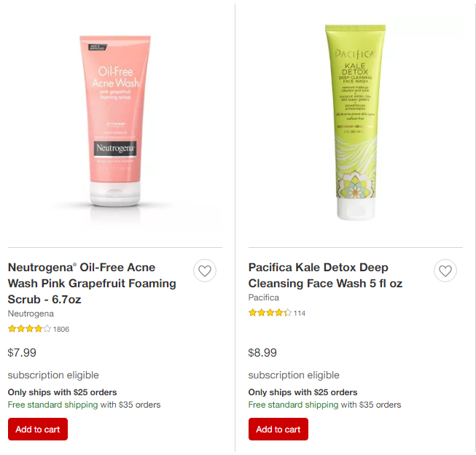This screenshot has height=455, width=476.
Task: Select the $7.99 price of Neutrogena scrub
Action: (22, 353)
